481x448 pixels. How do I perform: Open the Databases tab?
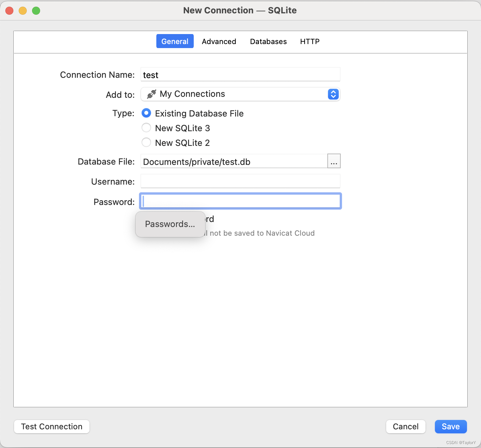click(268, 41)
